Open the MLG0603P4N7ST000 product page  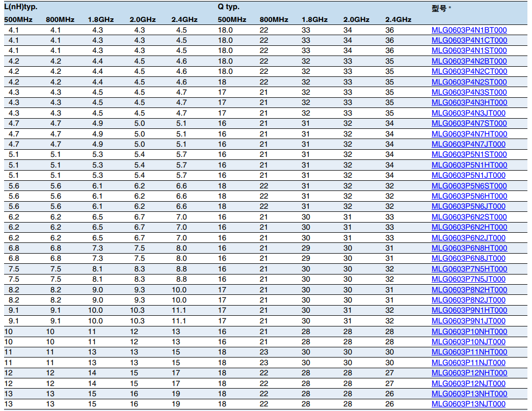(x=469, y=124)
